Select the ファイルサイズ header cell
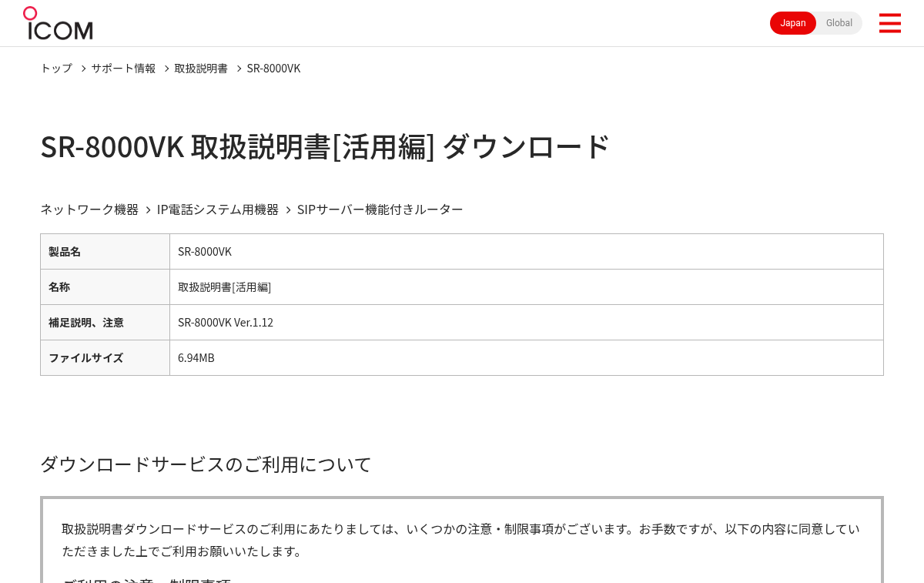Viewport: 924px width, 583px height. [105, 358]
